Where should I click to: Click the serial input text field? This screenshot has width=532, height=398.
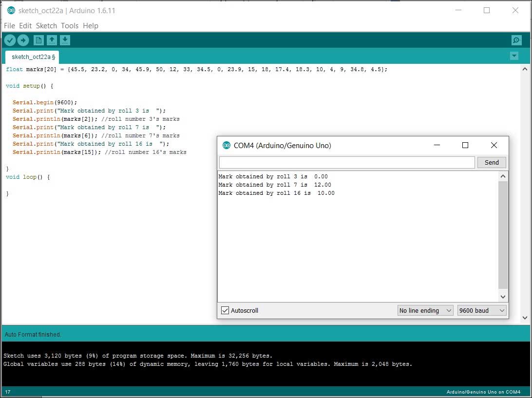click(x=346, y=162)
